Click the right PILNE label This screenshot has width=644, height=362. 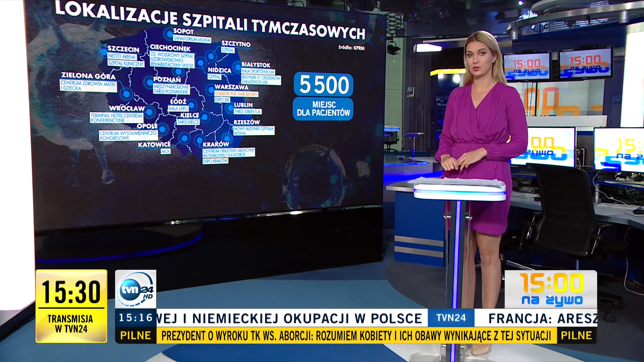coord(576,335)
